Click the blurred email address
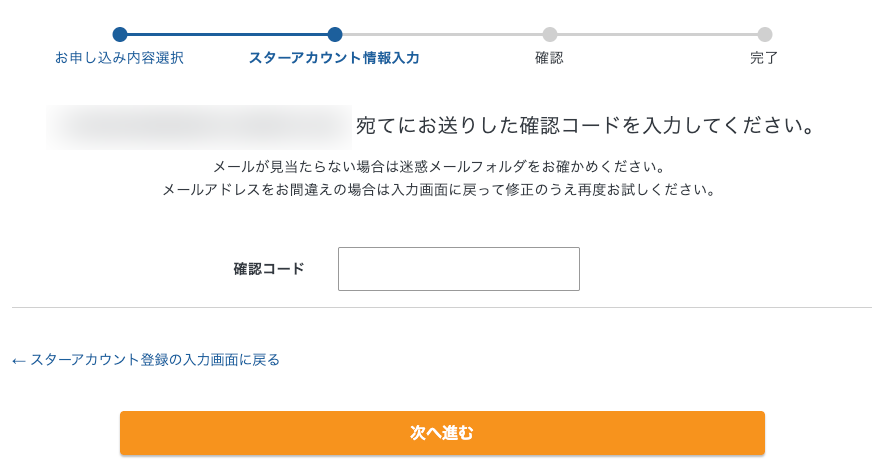 [x=199, y=127]
